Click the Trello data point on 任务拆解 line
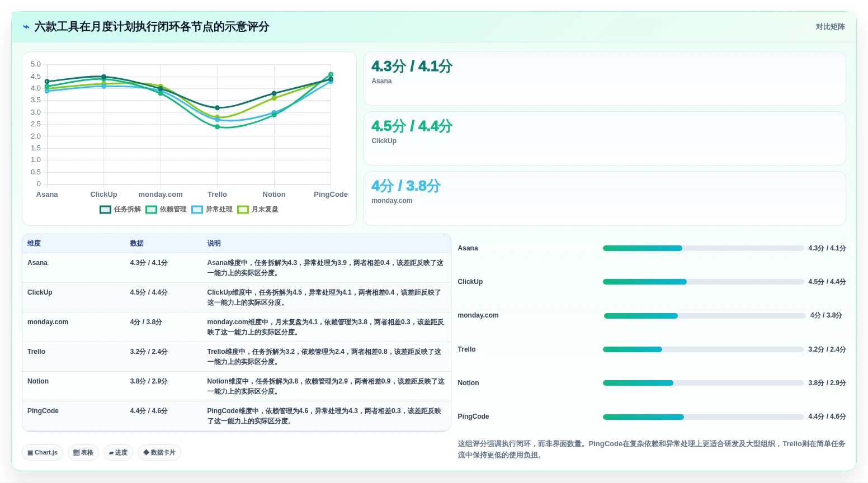868x483 pixels. point(218,108)
